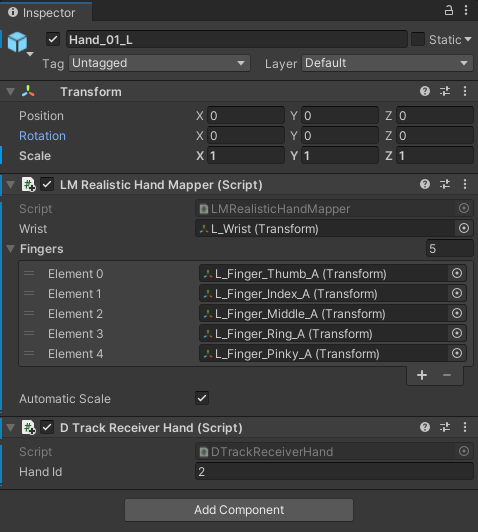Click object picker for DTrackReceiverHand script
Image resolution: width=478 pixels, height=532 pixels.
coord(464,451)
